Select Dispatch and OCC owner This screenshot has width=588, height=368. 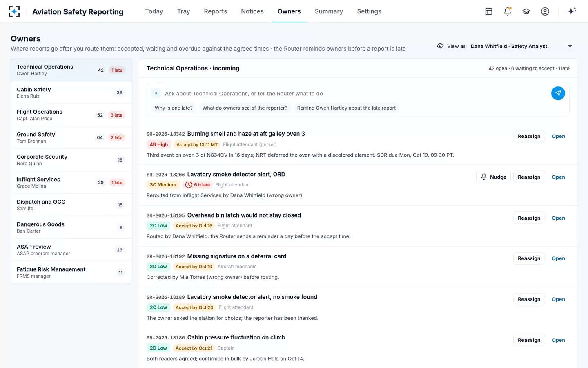71,205
